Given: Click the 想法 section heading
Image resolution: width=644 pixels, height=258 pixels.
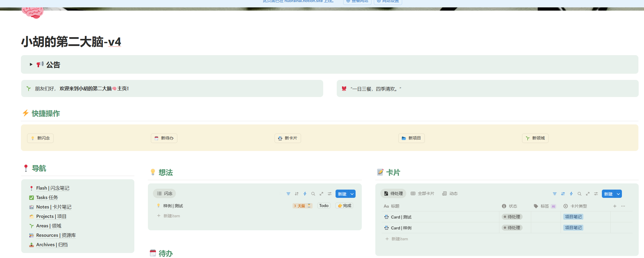Looking at the screenshot, I should (x=166, y=172).
